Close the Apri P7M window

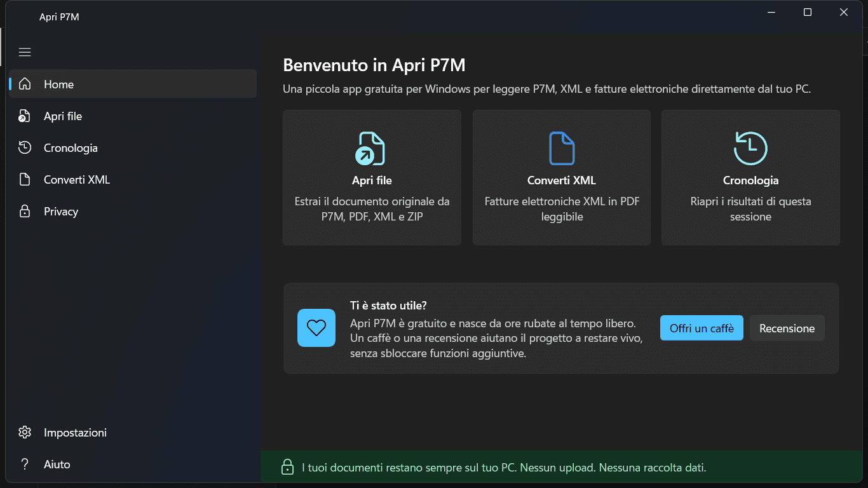844,12
